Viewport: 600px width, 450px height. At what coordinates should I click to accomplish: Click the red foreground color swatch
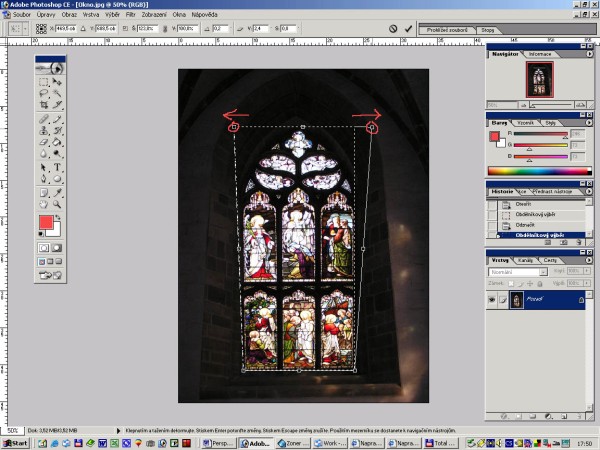point(46,222)
